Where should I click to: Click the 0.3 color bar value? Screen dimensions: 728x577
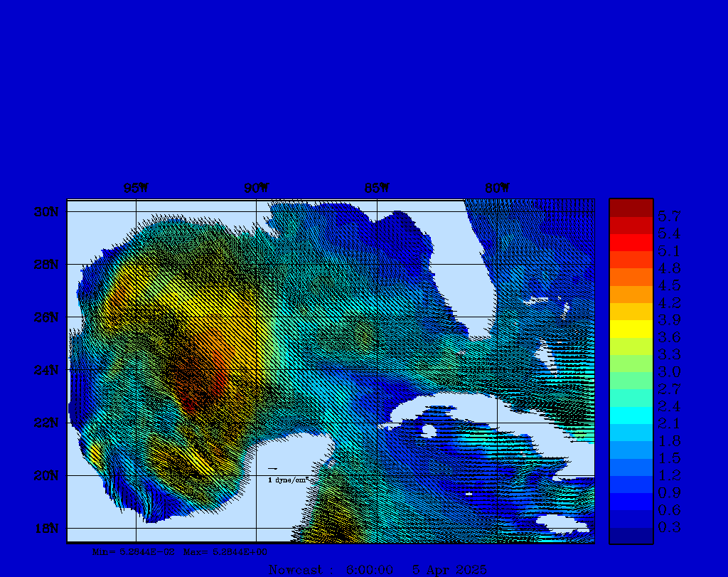669,527
